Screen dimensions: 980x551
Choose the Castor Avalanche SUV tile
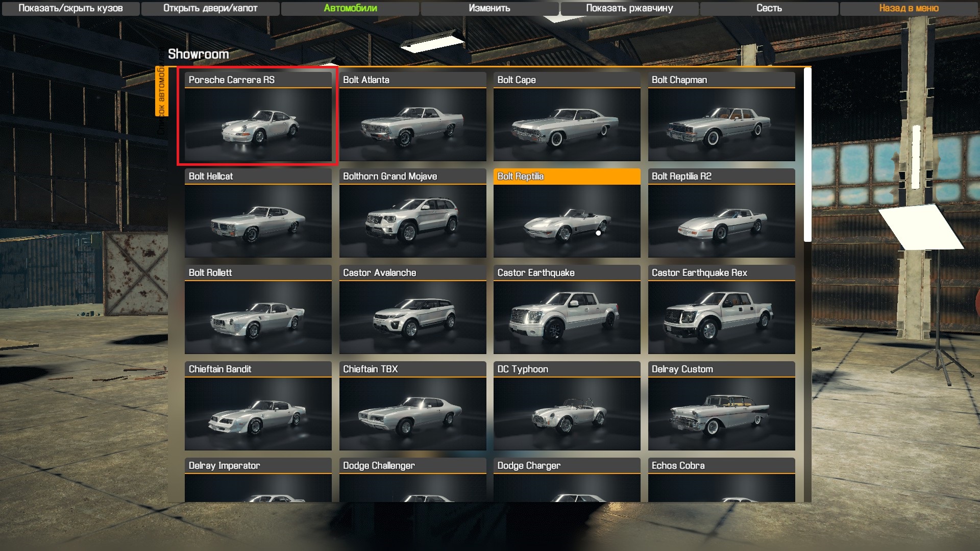click(412, 309)
